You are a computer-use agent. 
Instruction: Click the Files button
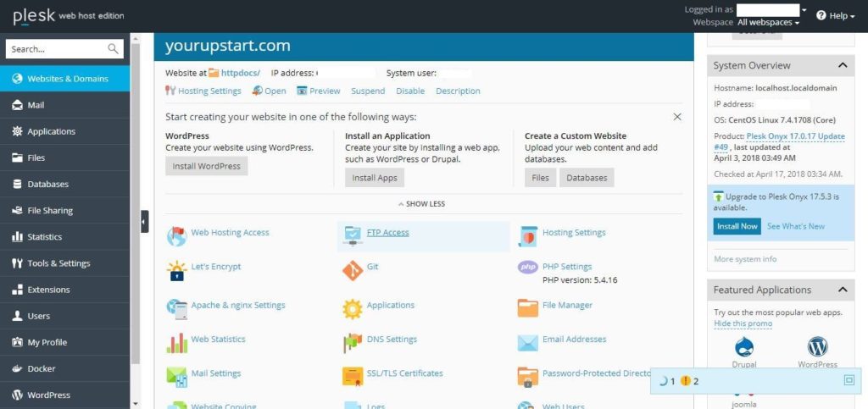[540, 178]
